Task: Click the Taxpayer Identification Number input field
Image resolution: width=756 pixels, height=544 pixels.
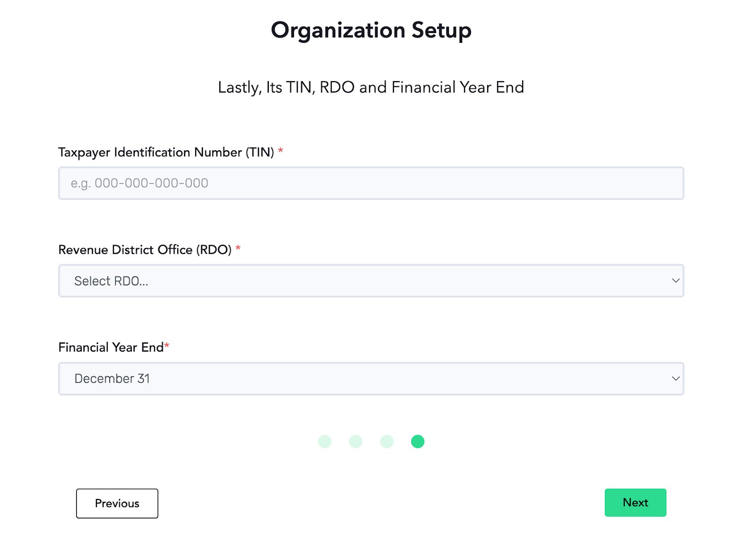Action: pos(371,183)
